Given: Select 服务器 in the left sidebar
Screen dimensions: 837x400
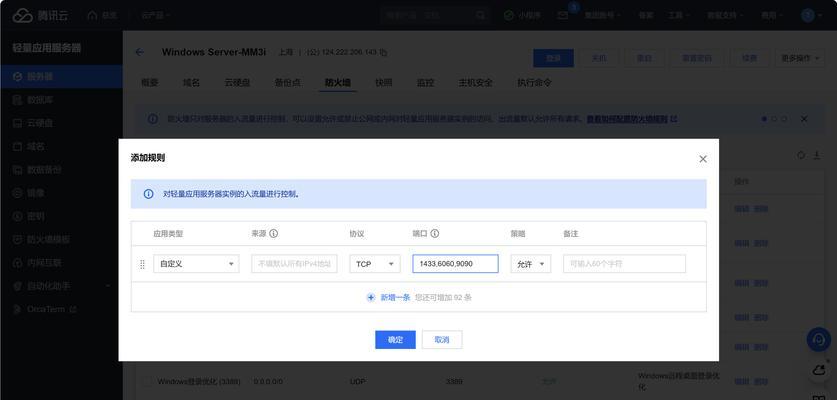Looking at the screenshot, I should coord(61,76).
